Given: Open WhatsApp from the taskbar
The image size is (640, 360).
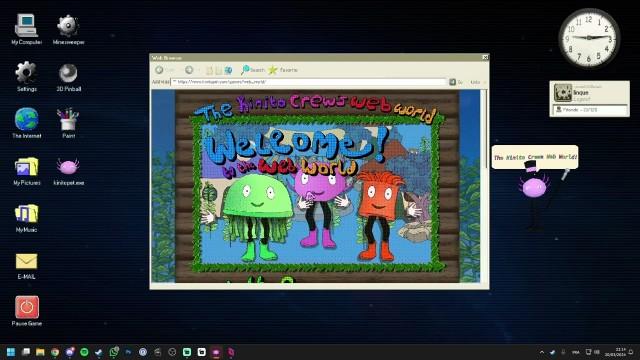Looking at the screenshot, I should click(x=114, y=352).
